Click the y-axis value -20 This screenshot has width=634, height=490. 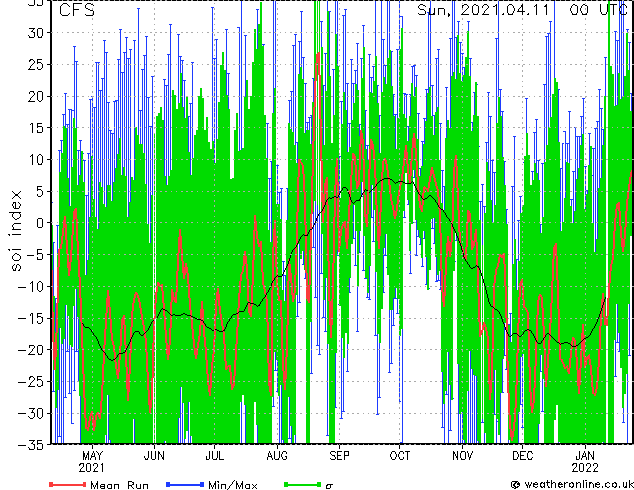click(x=32, y=351)
